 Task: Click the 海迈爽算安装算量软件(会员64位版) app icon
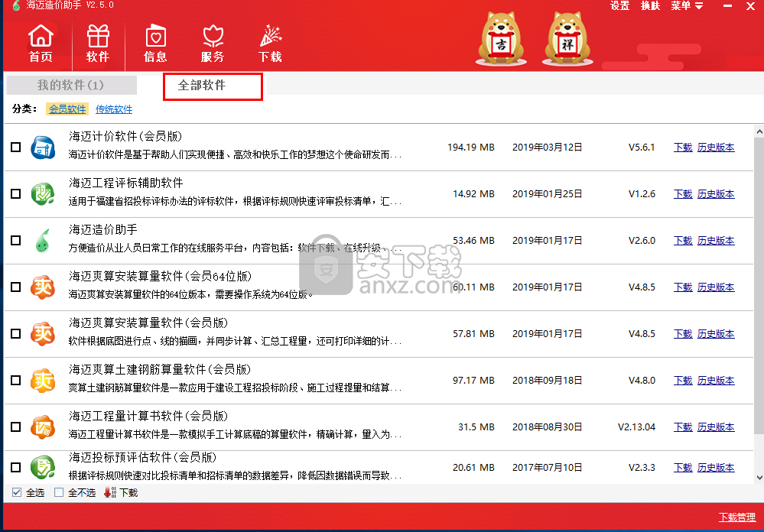(43, 287)
